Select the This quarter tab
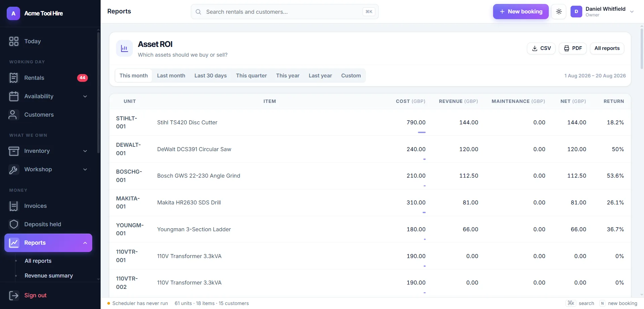Viewport: 644px width, 309px height. tap(251, 76)
